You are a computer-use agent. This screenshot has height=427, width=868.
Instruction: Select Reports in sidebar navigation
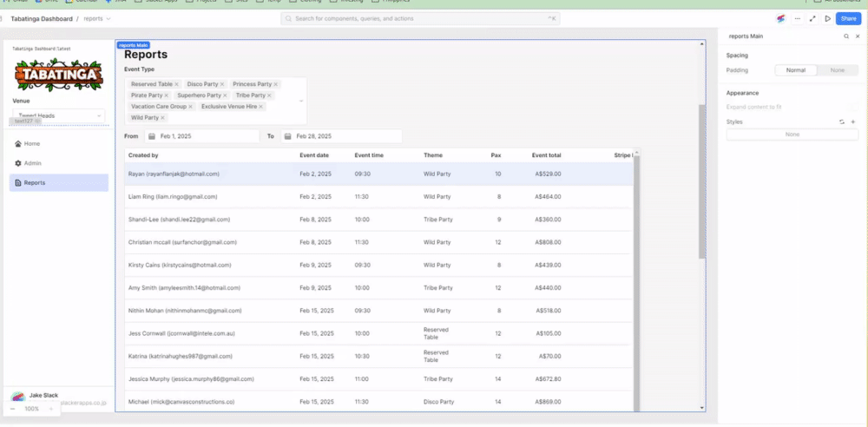click(59, 183)
